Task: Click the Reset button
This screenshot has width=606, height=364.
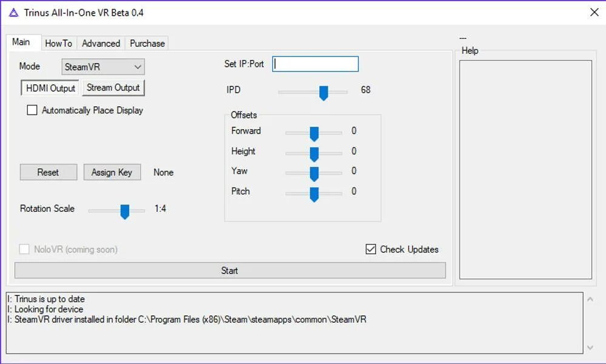Action: (49, 172)
